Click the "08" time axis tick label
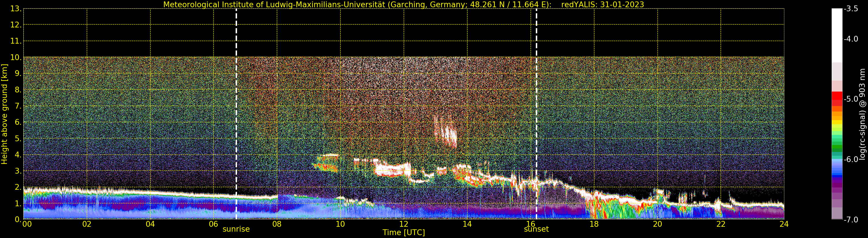868x238 pixels. tap(277, 224)
